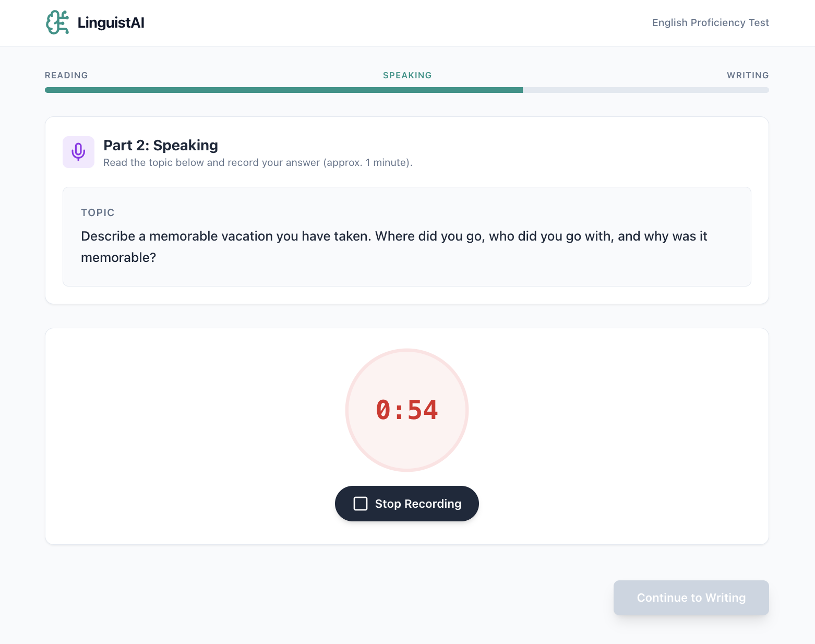815x644 pixels.
Task: Click the word memorable? ending the topic
Action: pos(118,258)
